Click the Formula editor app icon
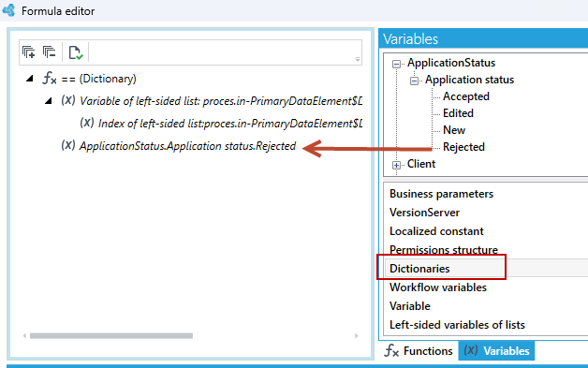The image size is (588, 368). coord(8,10)
